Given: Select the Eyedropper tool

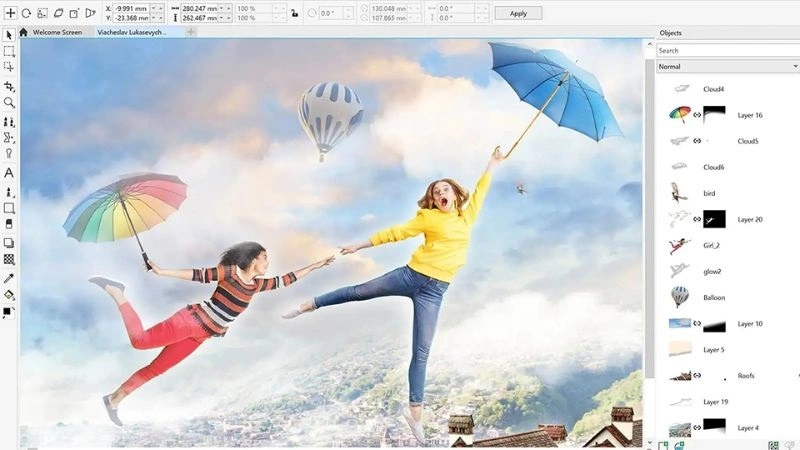Looking at the screenshot, I should [9, 277].
